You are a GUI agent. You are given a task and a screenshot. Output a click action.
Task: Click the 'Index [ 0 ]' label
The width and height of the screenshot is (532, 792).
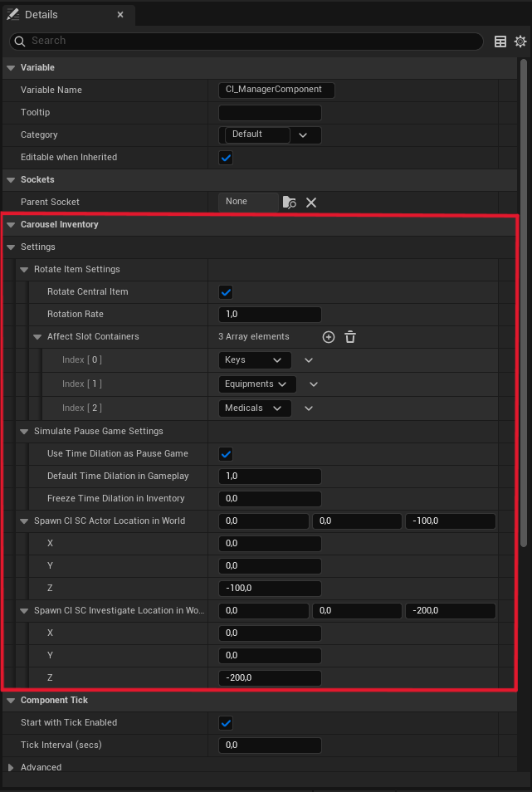tap(82, 359)
